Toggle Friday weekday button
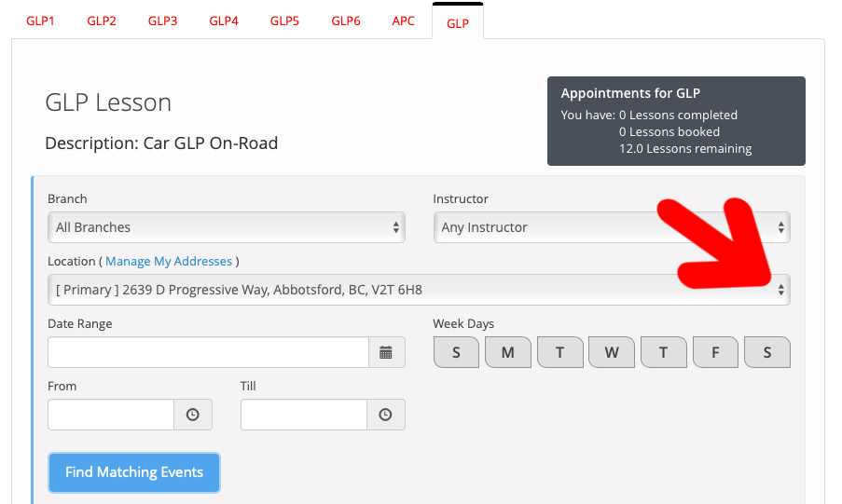This screenshot has height=504, width=842. click(x=715, y=352)
